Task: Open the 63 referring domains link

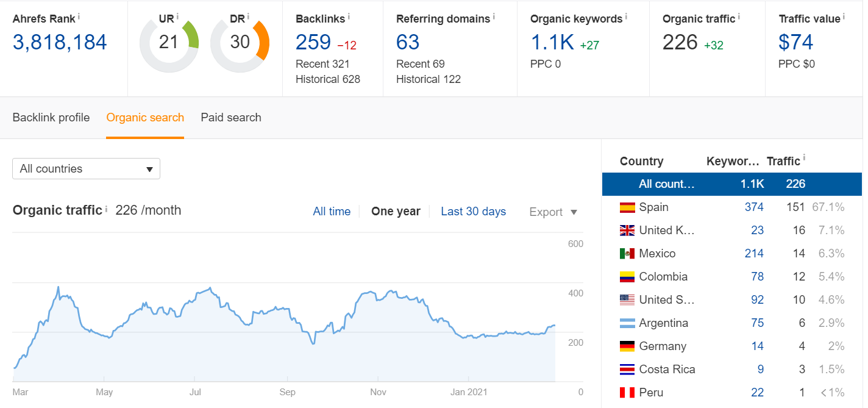Action: [408, 42]
